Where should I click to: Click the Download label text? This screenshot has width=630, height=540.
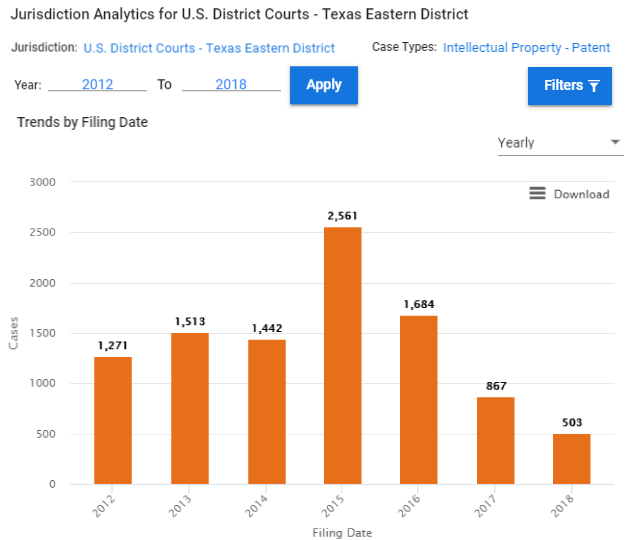coord(581,194)
